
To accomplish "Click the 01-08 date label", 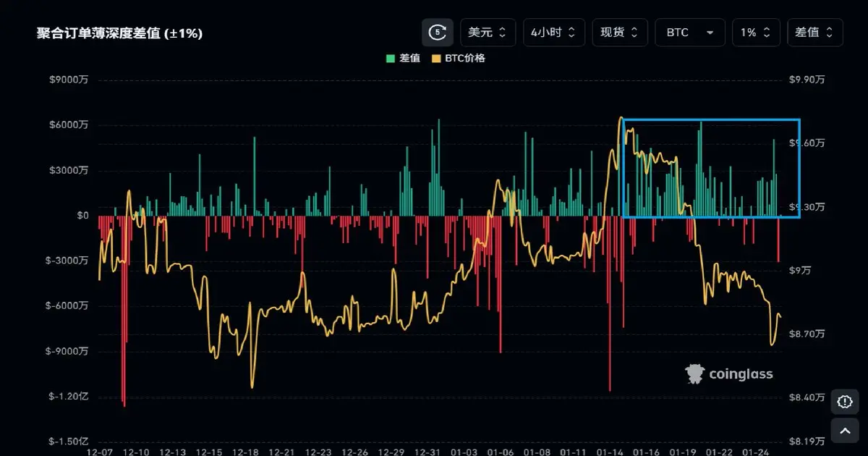I will [x=537, y=452].
